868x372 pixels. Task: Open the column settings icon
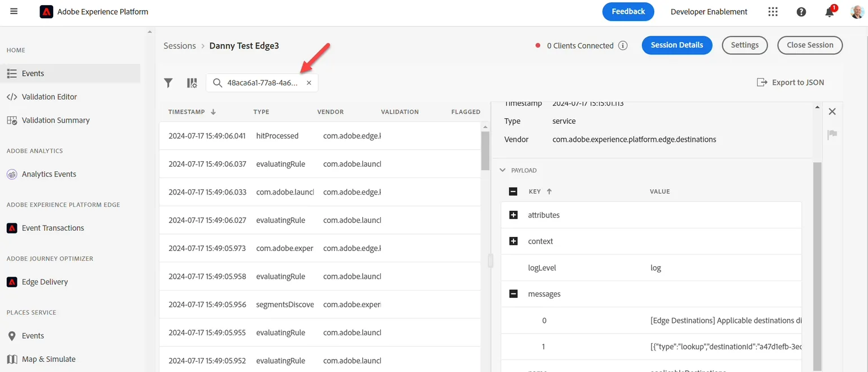[192, 83]
